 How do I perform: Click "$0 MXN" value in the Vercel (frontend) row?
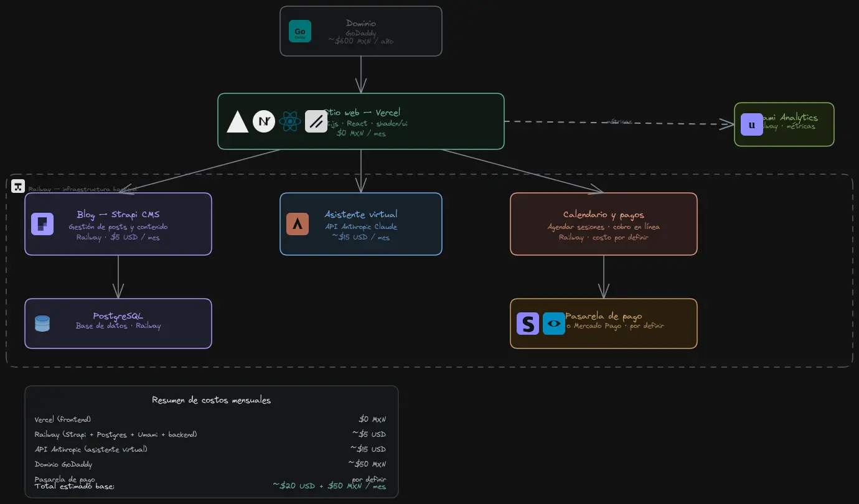pyautogui.click(x=372, y=419)
